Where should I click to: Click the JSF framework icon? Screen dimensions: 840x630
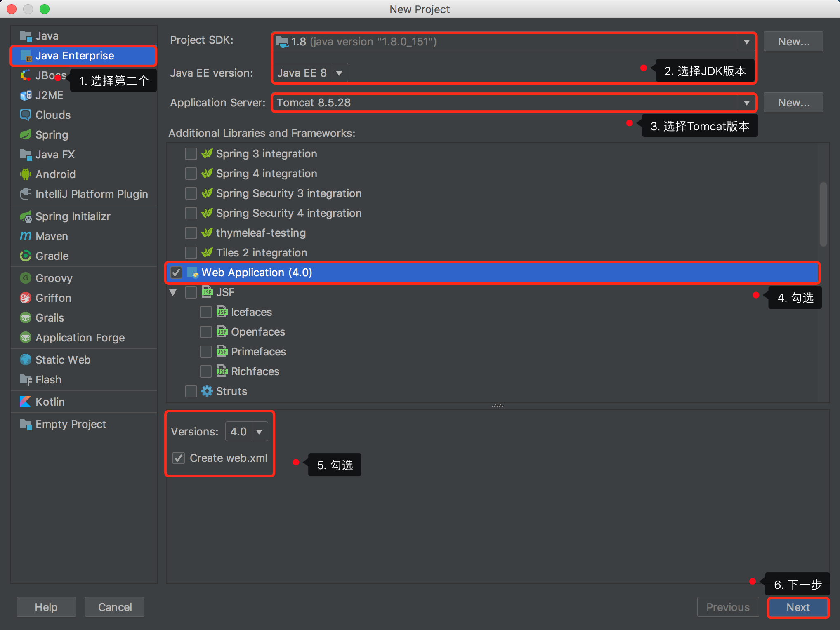[207, 292]
